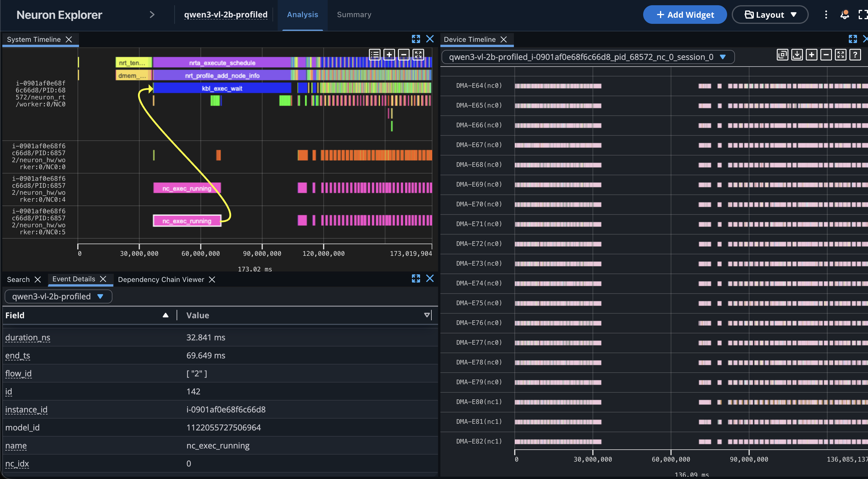Viewport: 868px width, 479px height.
Task: Select the Event Details tab
Action: coord(73,279)
